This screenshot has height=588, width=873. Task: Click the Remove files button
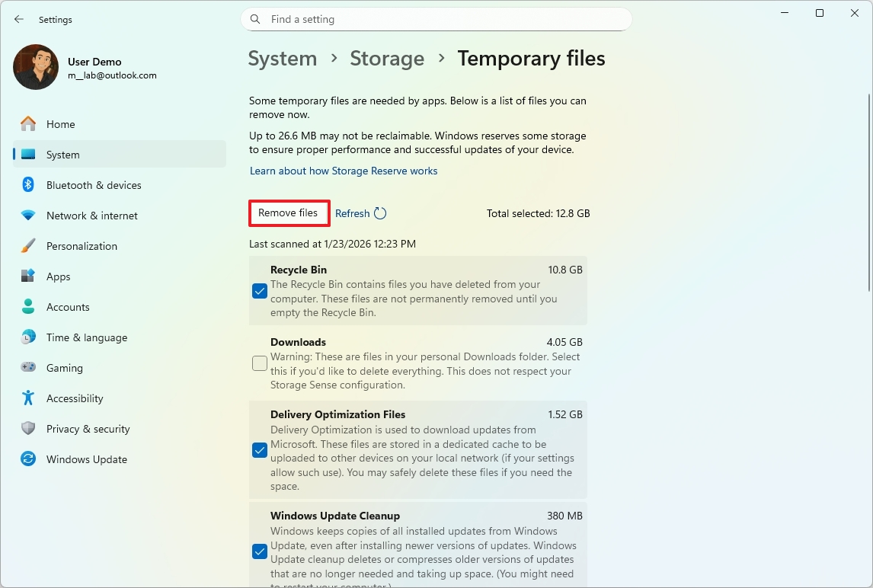point(288,213)
